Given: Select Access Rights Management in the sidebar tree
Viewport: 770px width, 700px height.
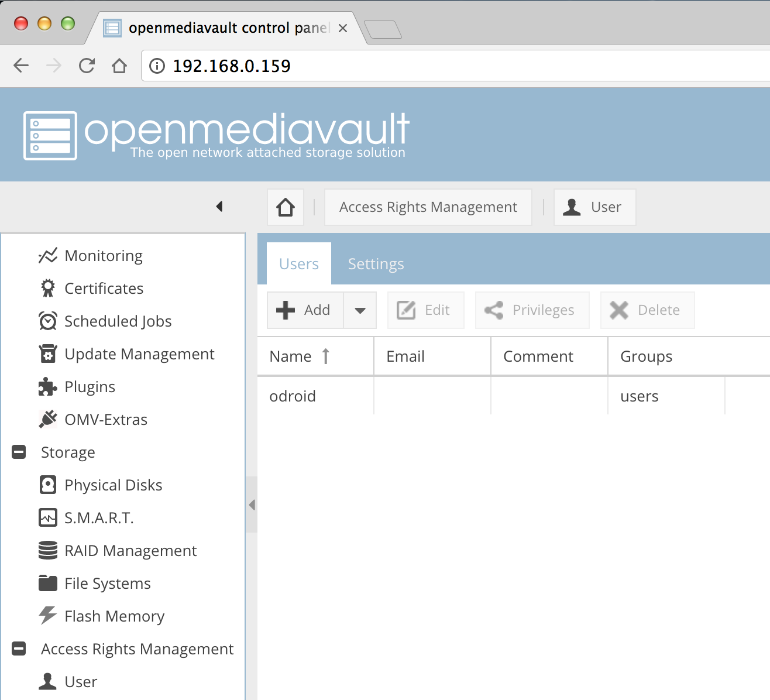Looking at the screenshot, I should [137, 649].
